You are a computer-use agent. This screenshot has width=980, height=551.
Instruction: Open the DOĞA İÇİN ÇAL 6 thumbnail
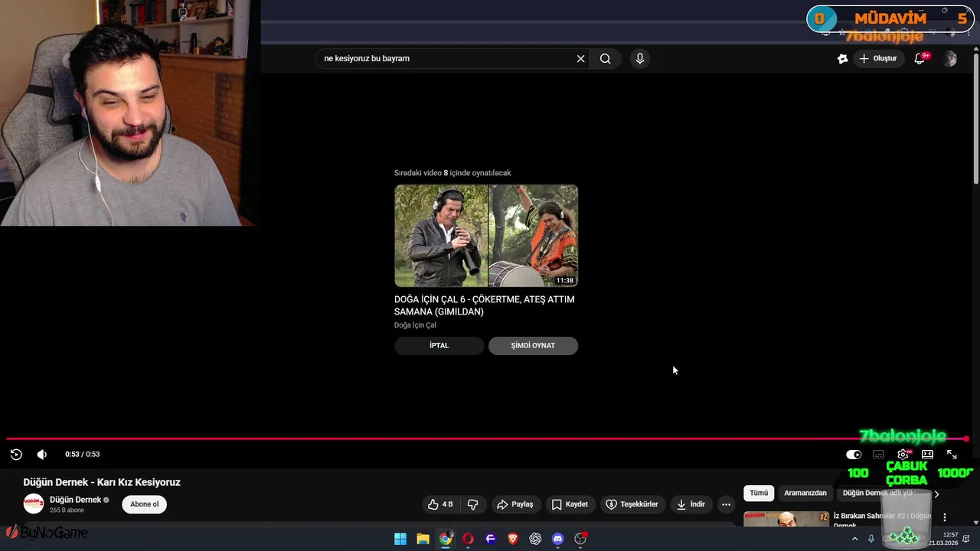486,236
